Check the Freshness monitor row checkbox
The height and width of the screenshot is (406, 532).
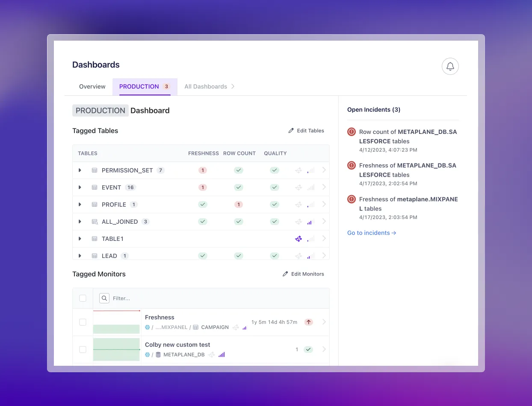tap(83, 322)
